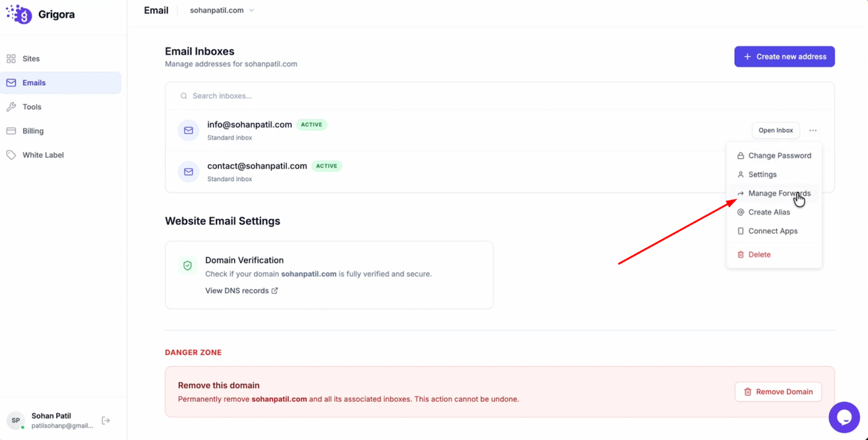Click the contact@sohanpatil.com envelope icon

(x=188, y=172)
